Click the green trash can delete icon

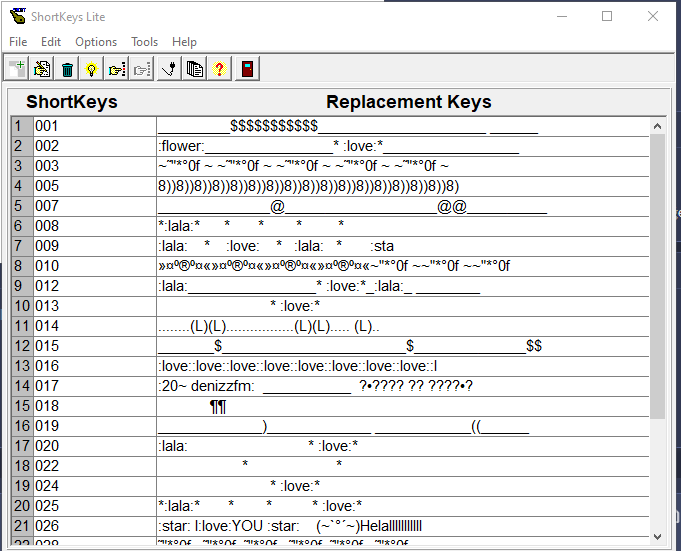click(x=67, y=69)
